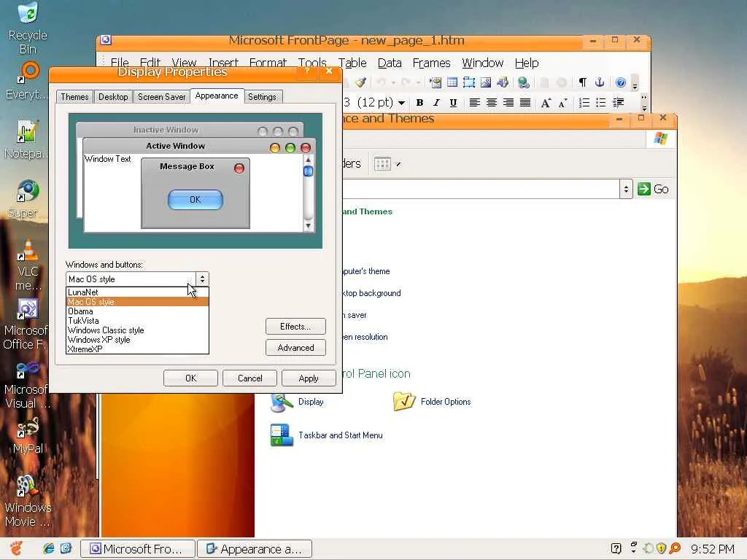
Task: Switch to the Settings tab
Action: tap(262, 97)
